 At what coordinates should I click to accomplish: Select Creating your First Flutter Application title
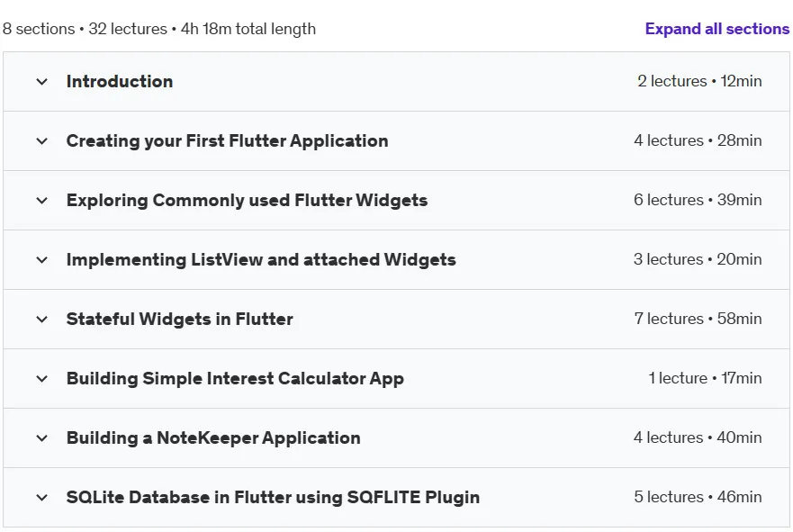tap(227, 141)
